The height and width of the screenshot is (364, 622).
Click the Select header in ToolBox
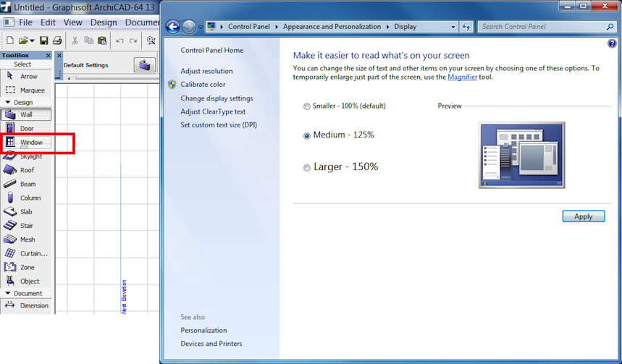point(22,64)
